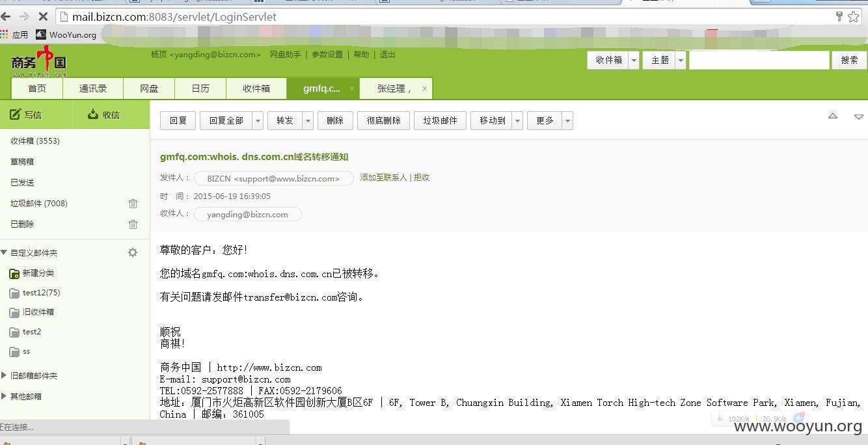Open 垃圾邮件 (7008) folder

[39, 204]
